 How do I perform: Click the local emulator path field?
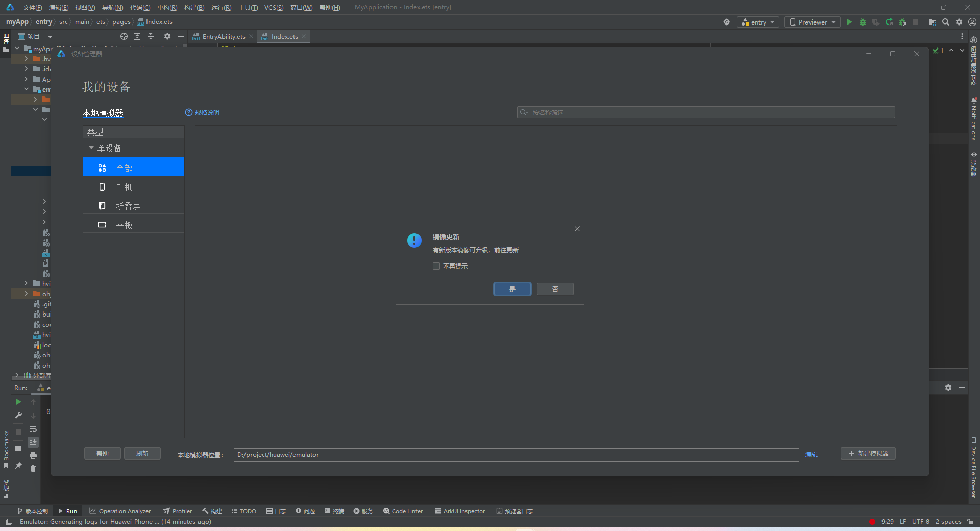coord(516,455)
